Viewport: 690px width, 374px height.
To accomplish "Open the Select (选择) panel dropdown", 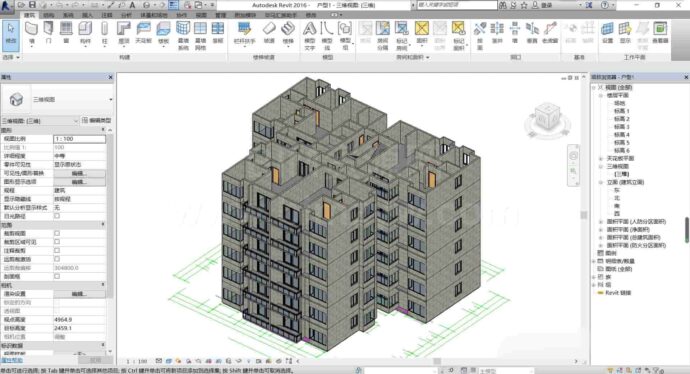I will [x=11, y=57].
